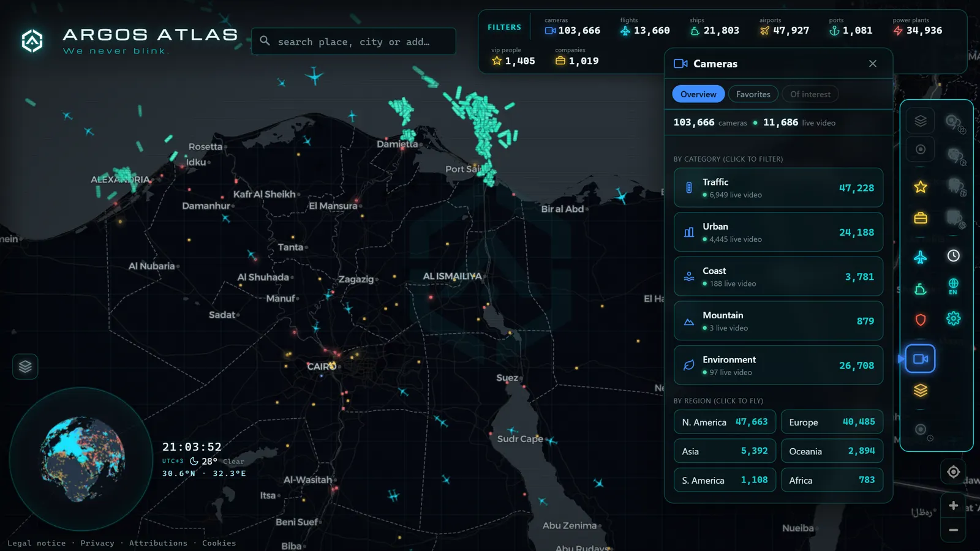The width and height of the screenshot is (980, 551).
Task: Zoom in with the plus button
Action: pyautogui.click(x=954, y=506)
